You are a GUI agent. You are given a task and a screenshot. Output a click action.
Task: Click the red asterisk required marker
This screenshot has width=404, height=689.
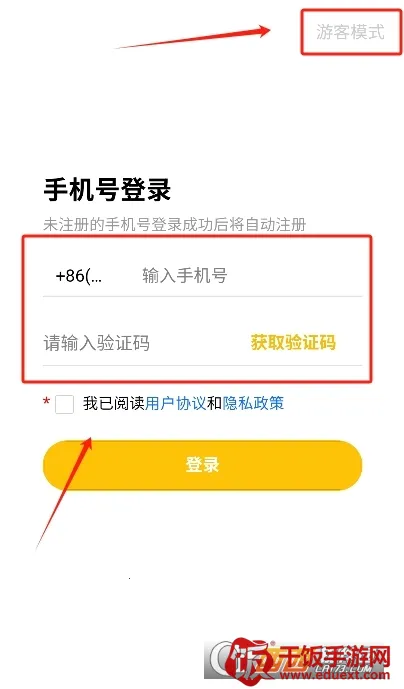47,401
